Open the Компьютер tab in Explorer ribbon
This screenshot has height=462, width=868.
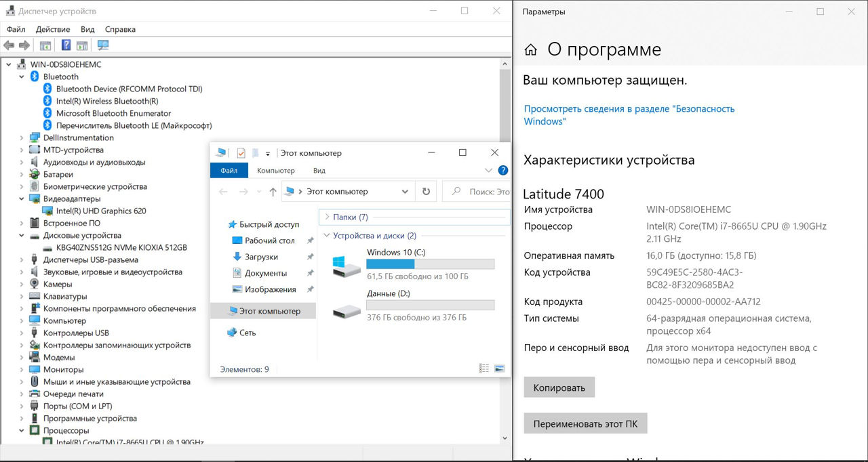coord(275,171)
